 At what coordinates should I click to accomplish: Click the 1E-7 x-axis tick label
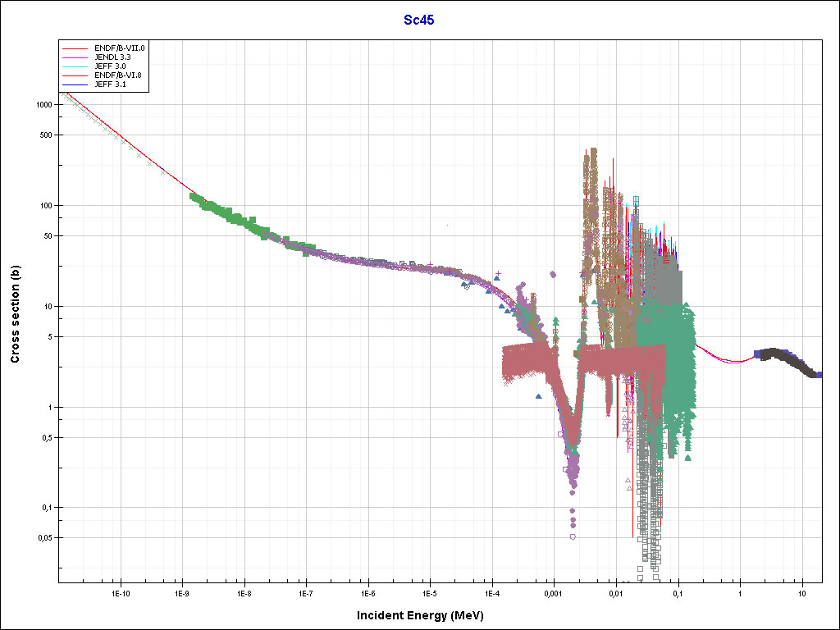point(304,592)
